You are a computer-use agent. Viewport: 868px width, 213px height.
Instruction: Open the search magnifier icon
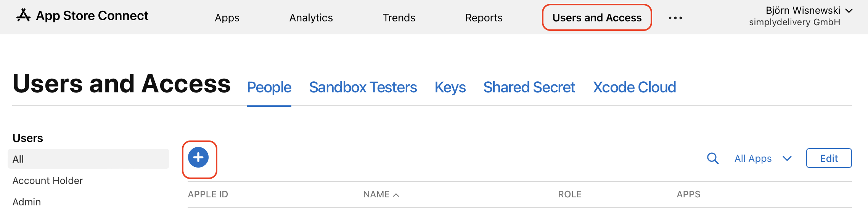point(712,158)
